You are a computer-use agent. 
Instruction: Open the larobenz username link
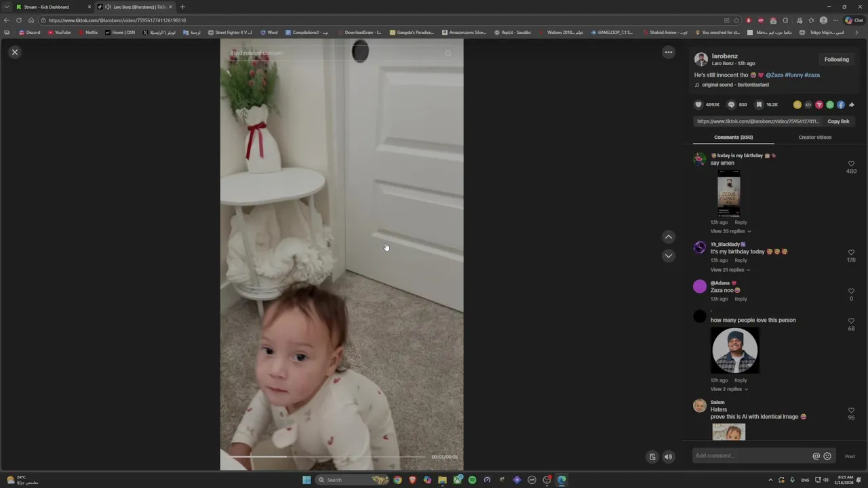[724, 56]
